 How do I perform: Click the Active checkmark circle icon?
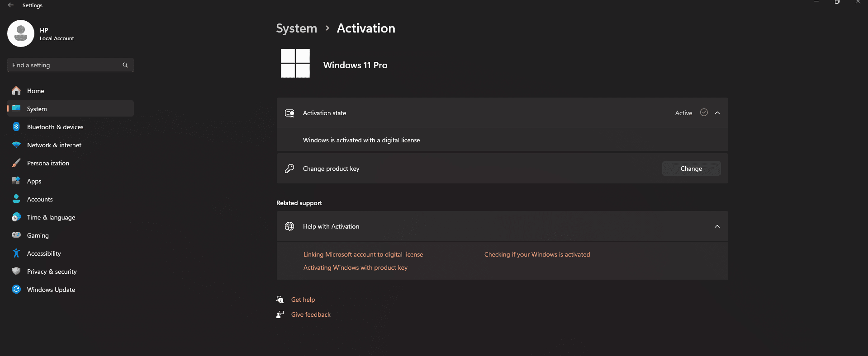coord(704,112)
